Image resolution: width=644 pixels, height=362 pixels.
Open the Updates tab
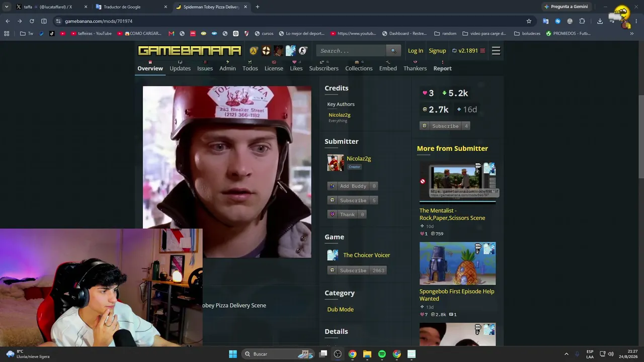pyautogui.click(x=180, y=68)
